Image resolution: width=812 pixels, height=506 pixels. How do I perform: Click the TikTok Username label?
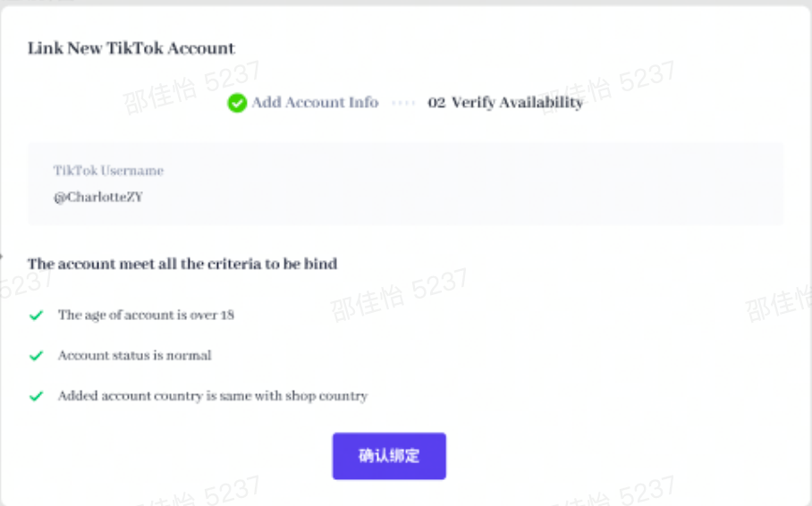click(108, 171)
